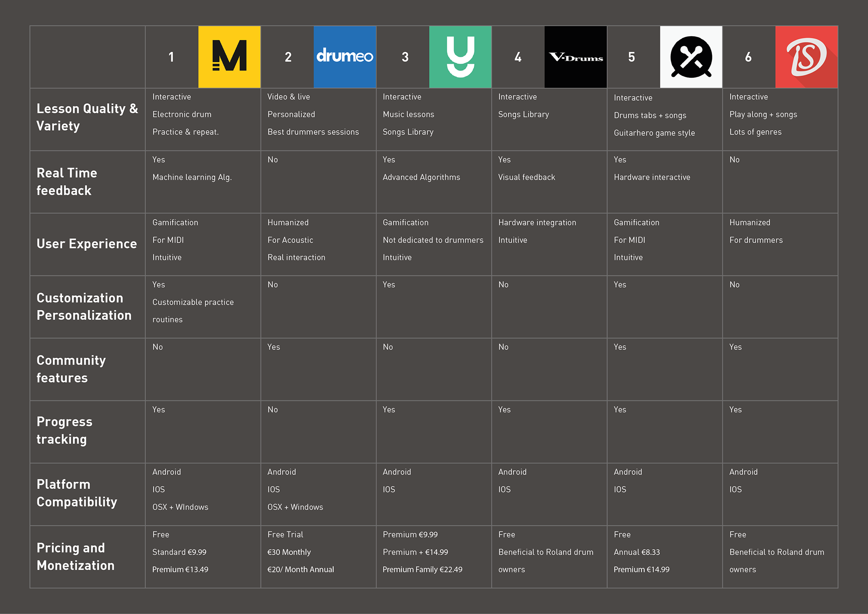Click "Hardware integration" text

coord(537,222)
